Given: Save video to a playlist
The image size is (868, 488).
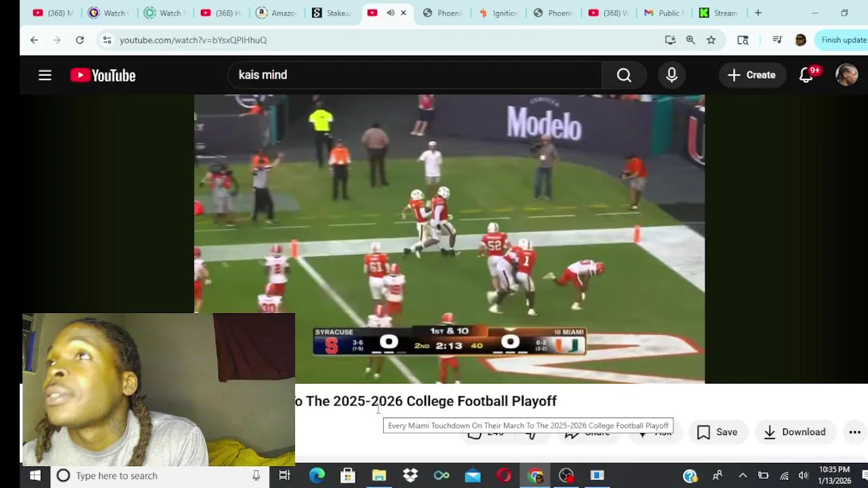Looking at the screenshot, I should tap(717, 432).
